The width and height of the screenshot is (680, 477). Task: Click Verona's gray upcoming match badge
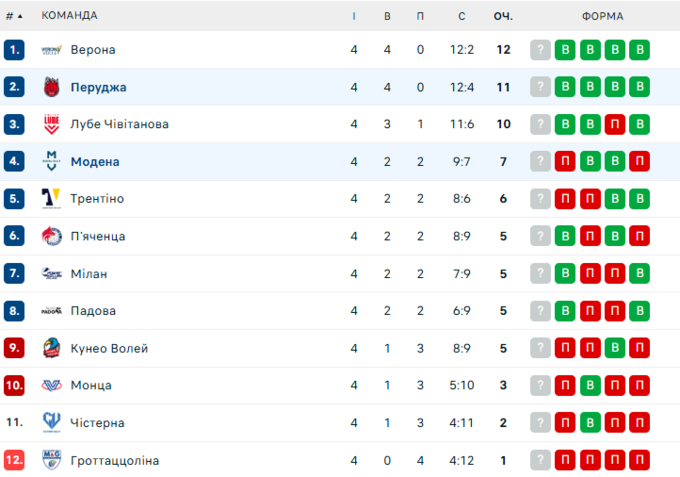(541, 50)
